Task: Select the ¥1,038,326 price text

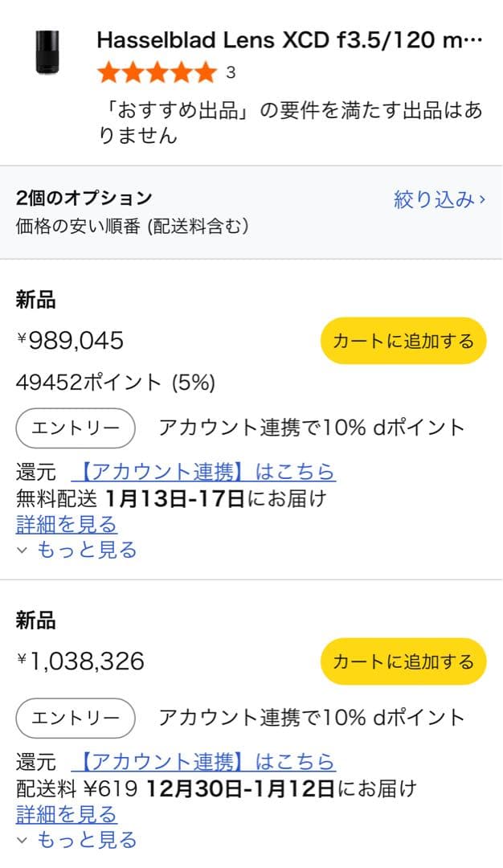Action: click(x=81, y=661)
